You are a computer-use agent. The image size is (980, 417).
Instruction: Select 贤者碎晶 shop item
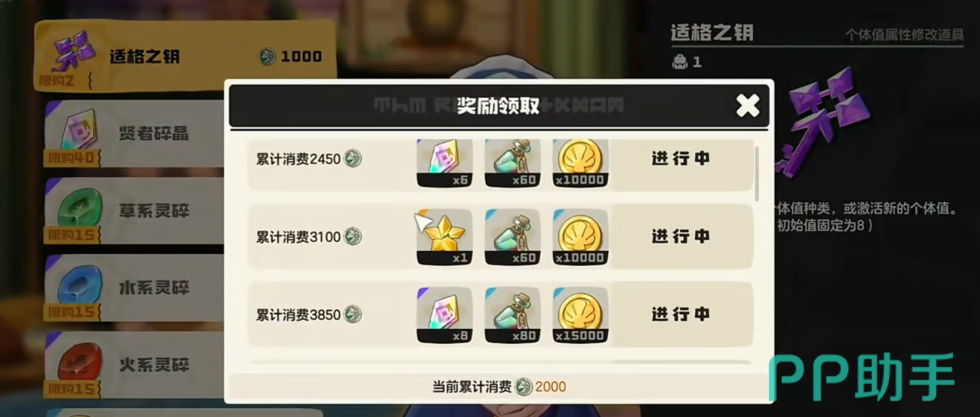(136, 133)
